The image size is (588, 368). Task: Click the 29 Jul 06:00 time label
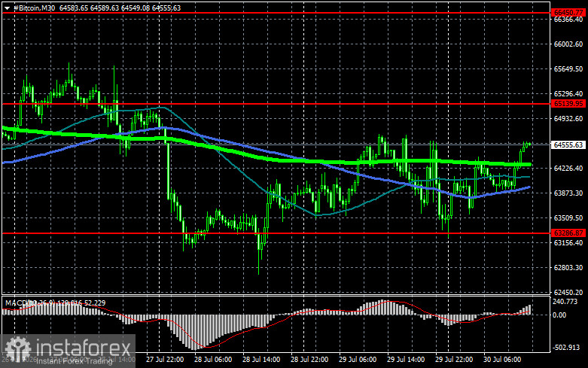[x=358, y=360]
